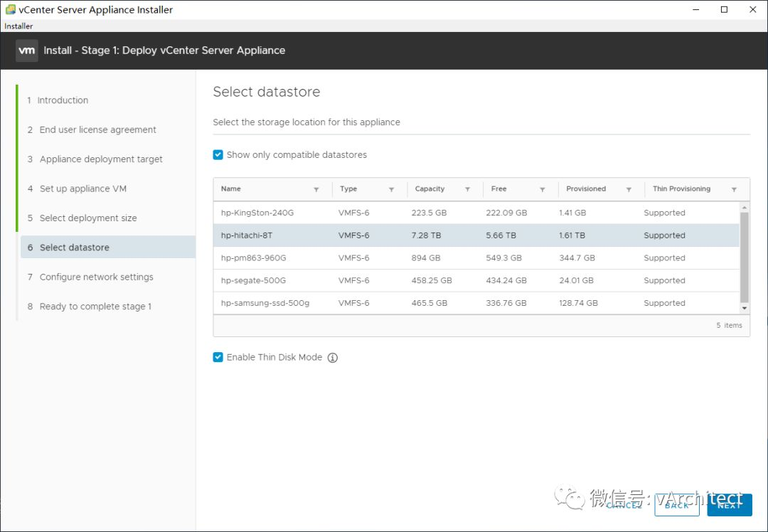Image resolution: width=768 pixels, height=532 pixels.
Task: Click the 5 items count label
Action: 730,325
